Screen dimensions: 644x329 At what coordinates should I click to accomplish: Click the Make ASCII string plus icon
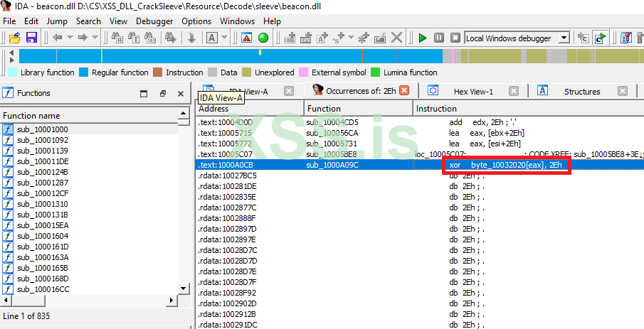coord(322,38)
